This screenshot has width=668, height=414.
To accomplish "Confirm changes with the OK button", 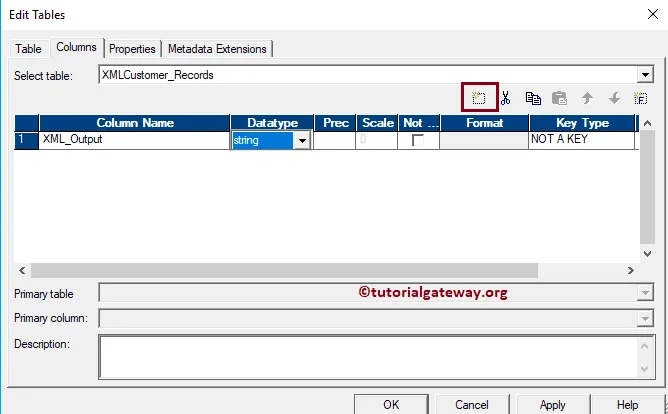I will coord(391,404).
